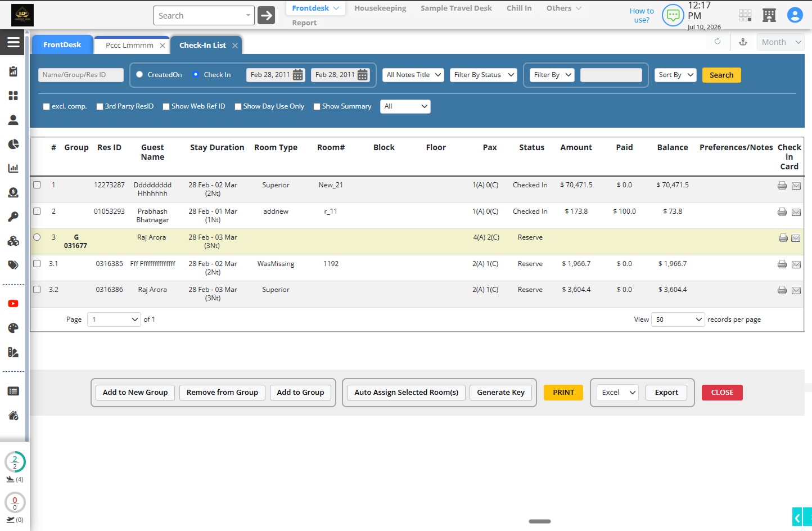Print icon for WasMissing room 1192 row
The height and width of the screenshot is (531, 812).
pyautogui.click(x=782, y=264)
